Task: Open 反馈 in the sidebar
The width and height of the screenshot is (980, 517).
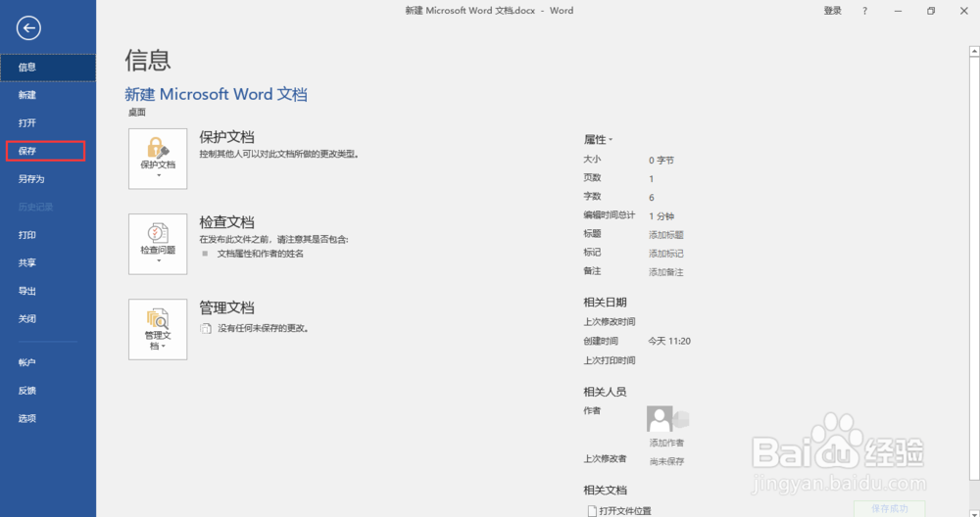Action: pyautogui.click(x=48, y=391)
